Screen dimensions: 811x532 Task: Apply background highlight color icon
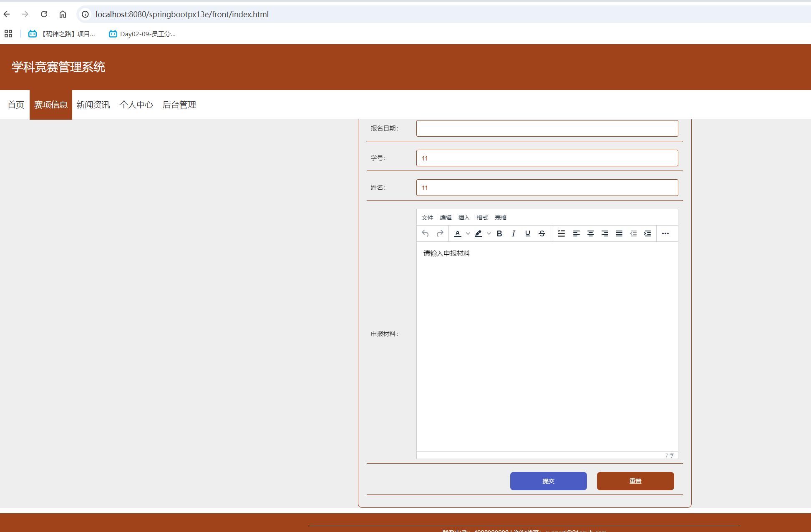[x=479, y=233]
